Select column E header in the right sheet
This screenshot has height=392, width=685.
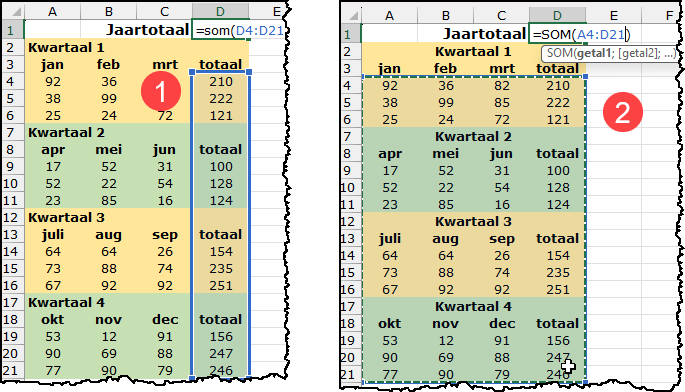(613, 16)
